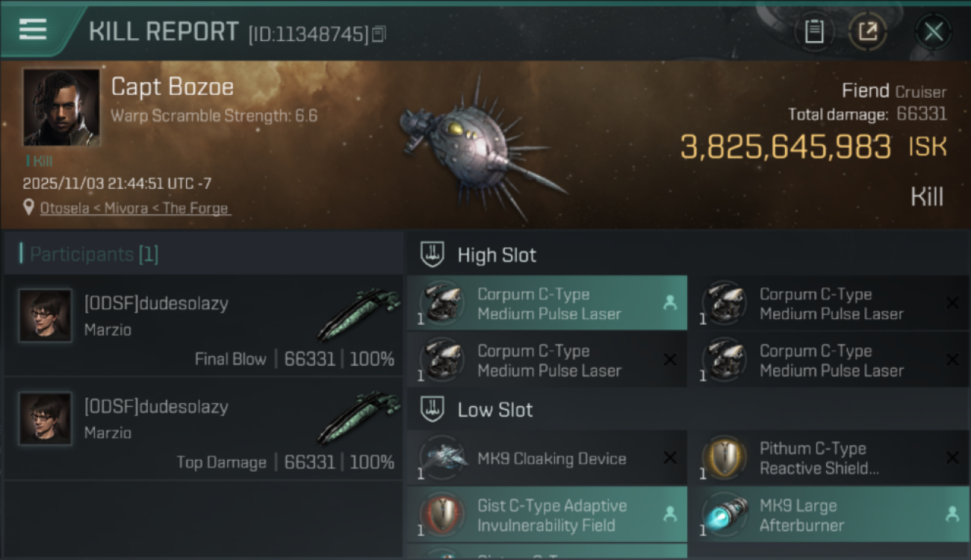Screen dimensions: 971x560
Task: Close the kill report window
Action: point(933,32)
